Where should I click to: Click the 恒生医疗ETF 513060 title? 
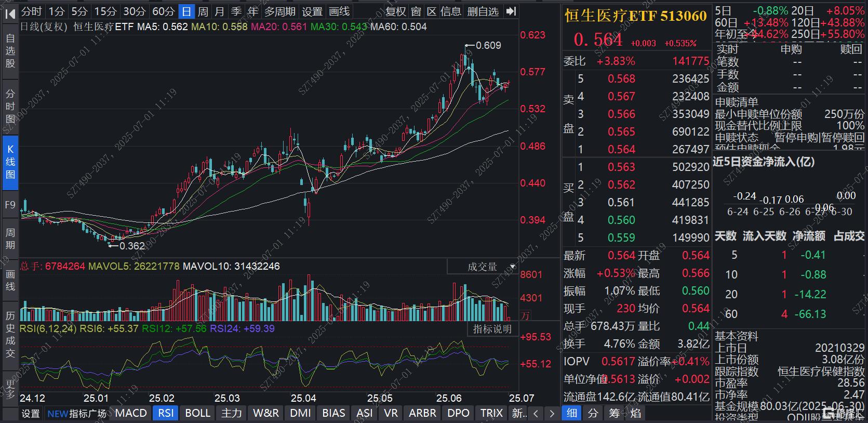[x=636, y=16]
